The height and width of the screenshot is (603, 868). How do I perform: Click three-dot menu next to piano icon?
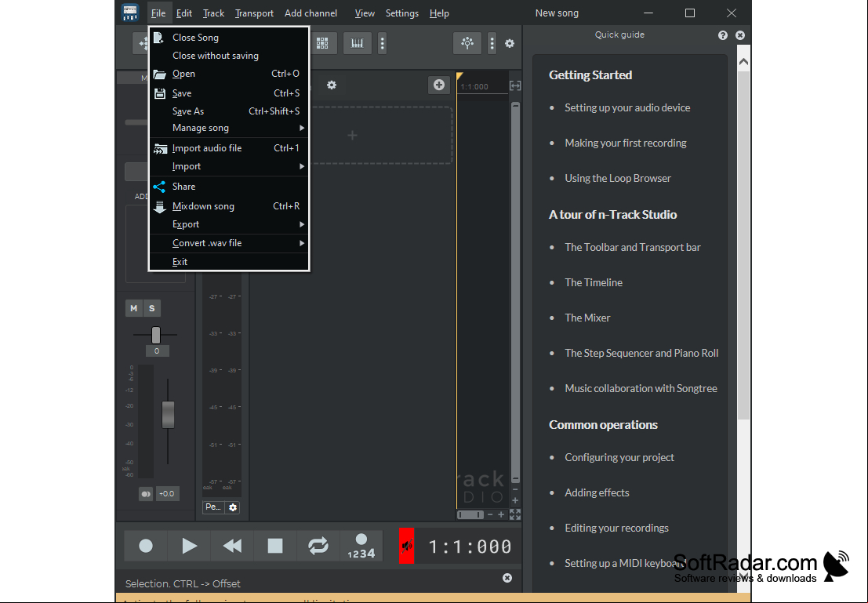pyautogui.click(x=382, y=43)
